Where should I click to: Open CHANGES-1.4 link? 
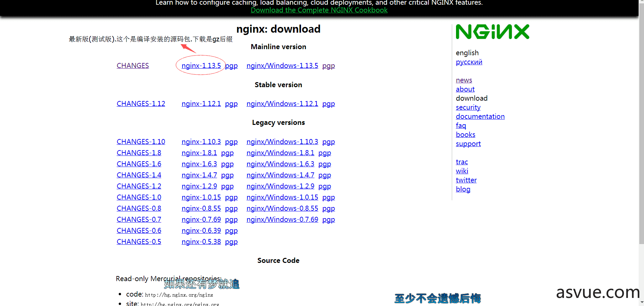tap(139, 175)
